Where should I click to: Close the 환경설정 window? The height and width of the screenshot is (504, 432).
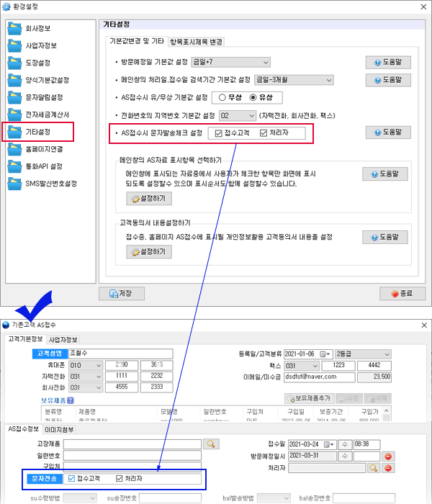coord(423,6)
